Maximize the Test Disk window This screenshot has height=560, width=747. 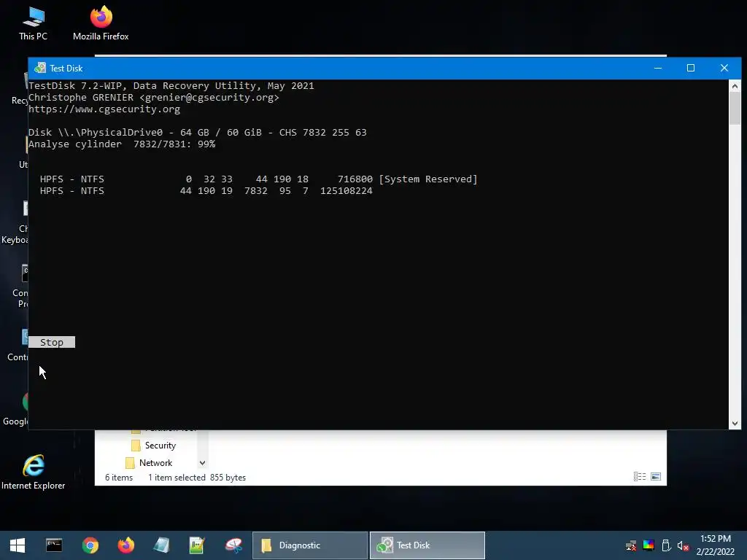(691, 68)
